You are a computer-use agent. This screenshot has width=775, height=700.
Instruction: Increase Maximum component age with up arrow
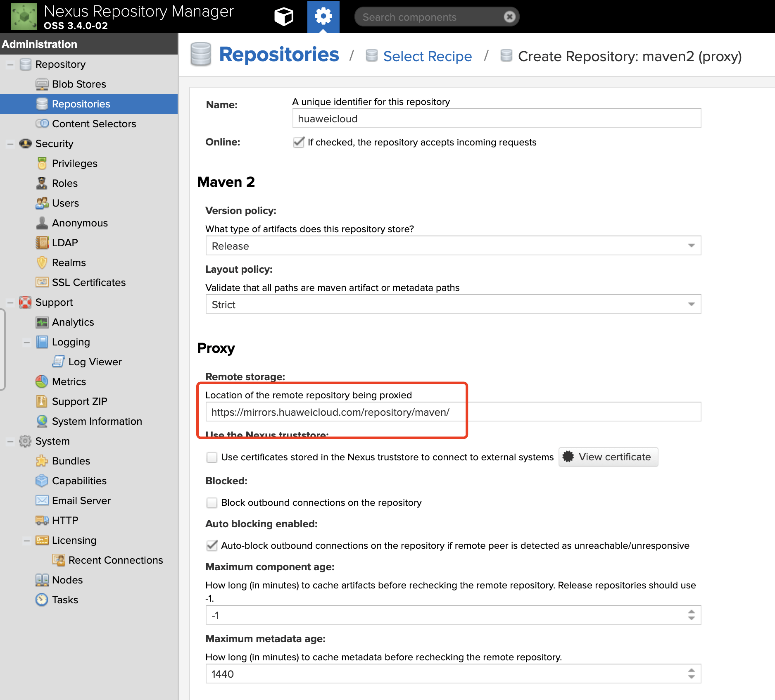pyautogui.click(x=691, y=612)
